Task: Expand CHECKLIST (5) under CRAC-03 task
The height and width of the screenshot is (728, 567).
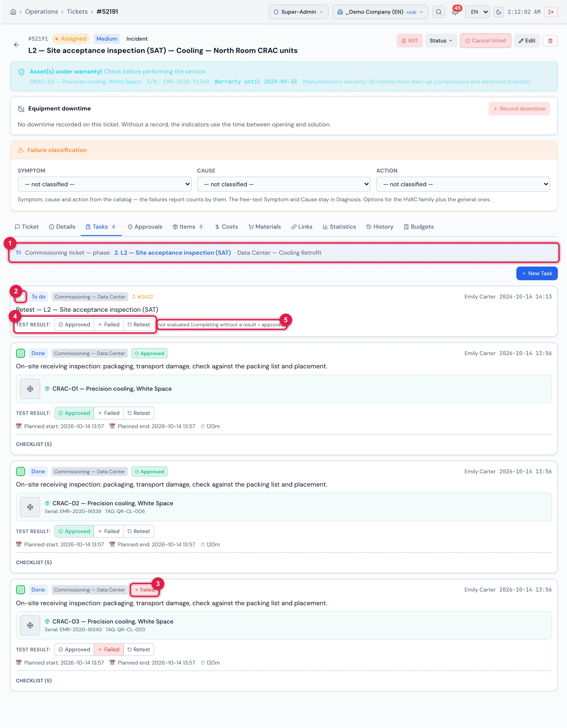Action: [34, 681]
